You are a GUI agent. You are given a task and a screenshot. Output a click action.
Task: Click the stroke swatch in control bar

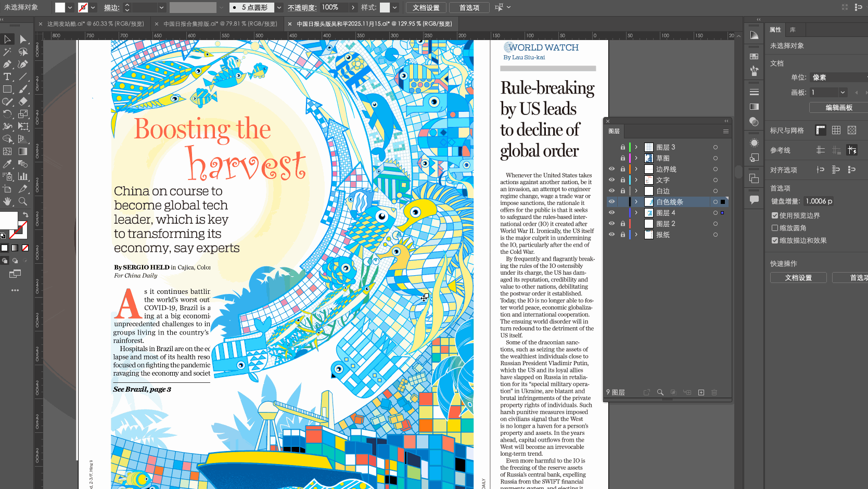pyautogui.click(x=83, y=7)
